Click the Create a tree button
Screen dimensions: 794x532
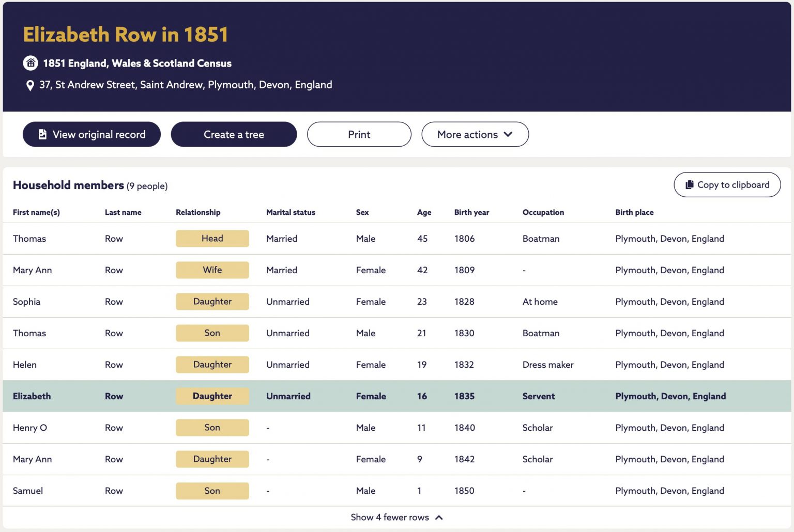tap(234, 134)
